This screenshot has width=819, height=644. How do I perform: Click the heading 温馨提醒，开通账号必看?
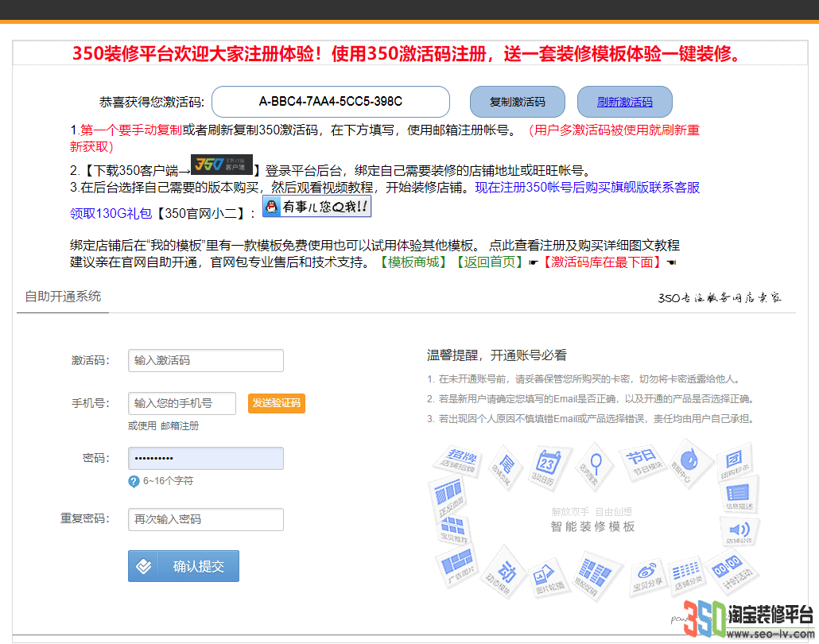[x=497, y=355]
